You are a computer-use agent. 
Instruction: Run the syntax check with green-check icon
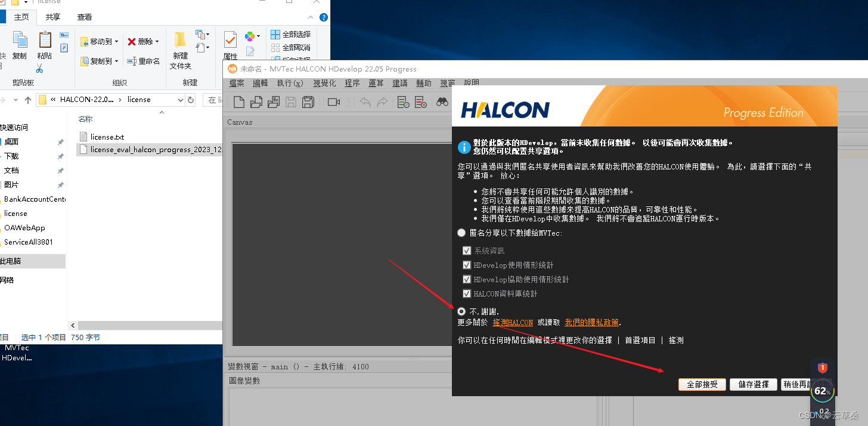coord(403,101)
